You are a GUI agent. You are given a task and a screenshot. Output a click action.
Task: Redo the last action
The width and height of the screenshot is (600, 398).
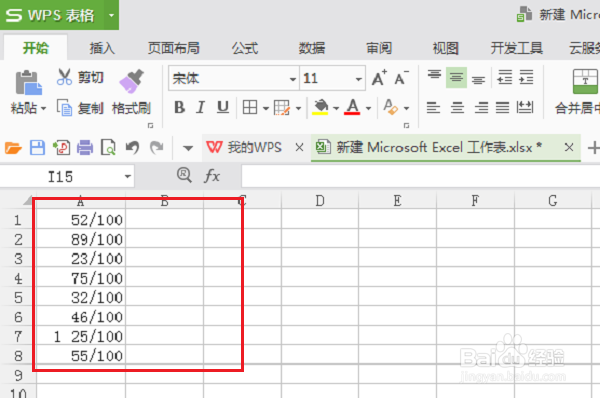[157, 148]
